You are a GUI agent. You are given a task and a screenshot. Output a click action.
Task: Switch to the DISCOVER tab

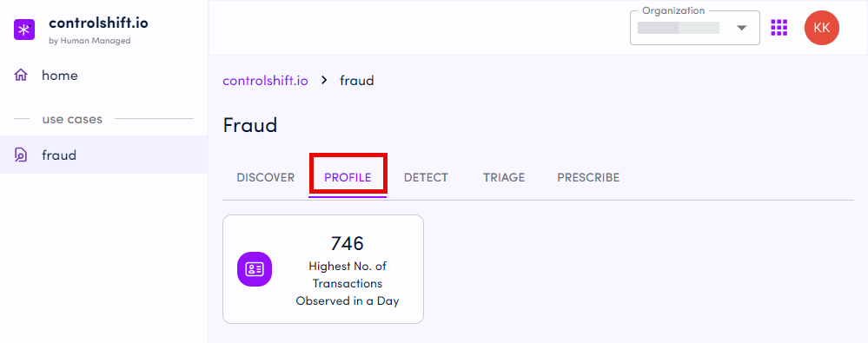coord(266,178)
